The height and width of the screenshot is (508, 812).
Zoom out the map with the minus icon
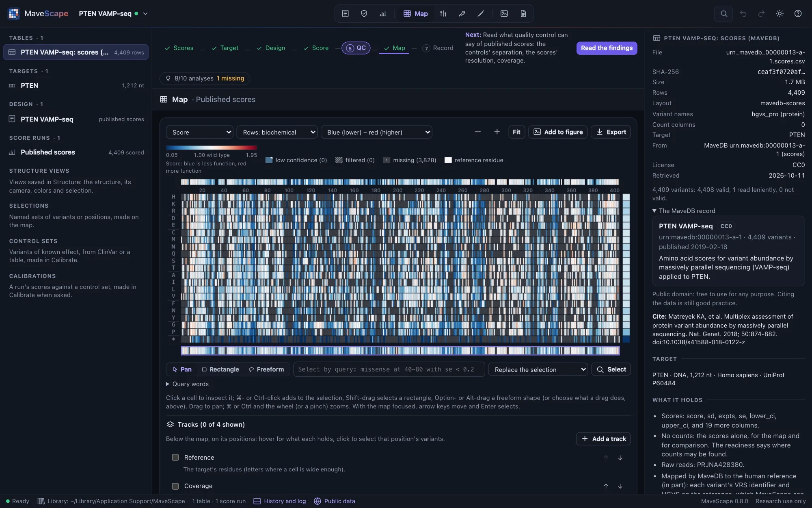tap(477, 132)
